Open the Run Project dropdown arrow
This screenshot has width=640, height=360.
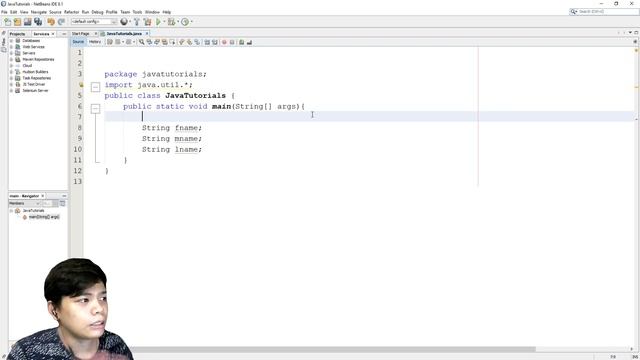click(x=164, y=22)
